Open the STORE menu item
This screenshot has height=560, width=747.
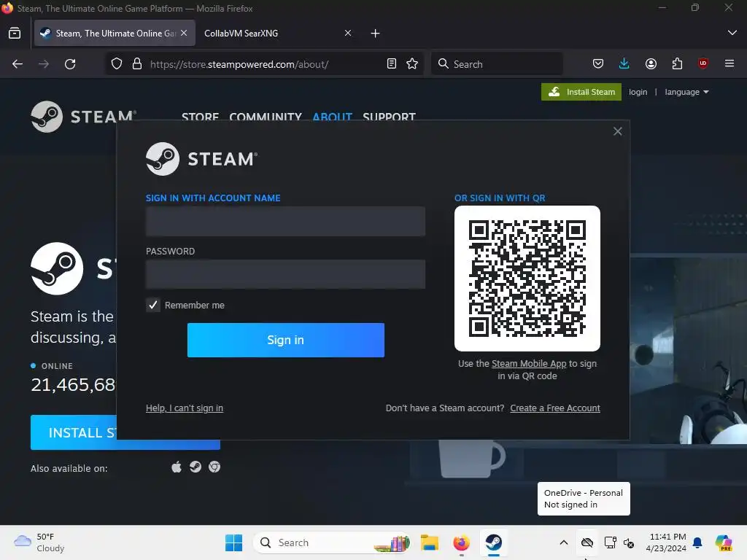coord(200,117)
